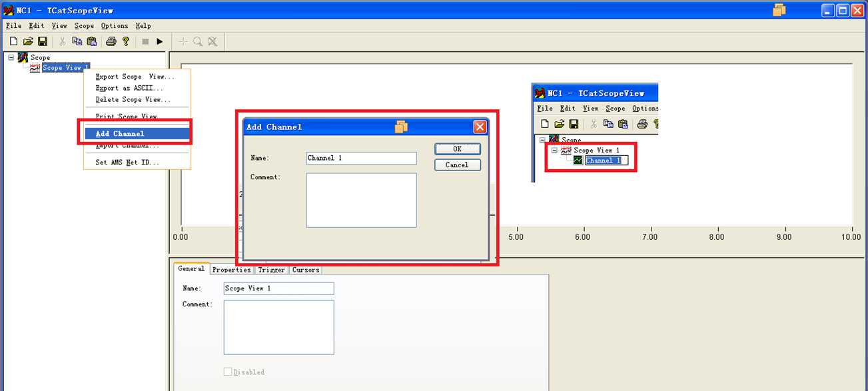This screenshot has height=391, width=868.
Task: Click the Comment box in the General tab
Action: (278, 328)
